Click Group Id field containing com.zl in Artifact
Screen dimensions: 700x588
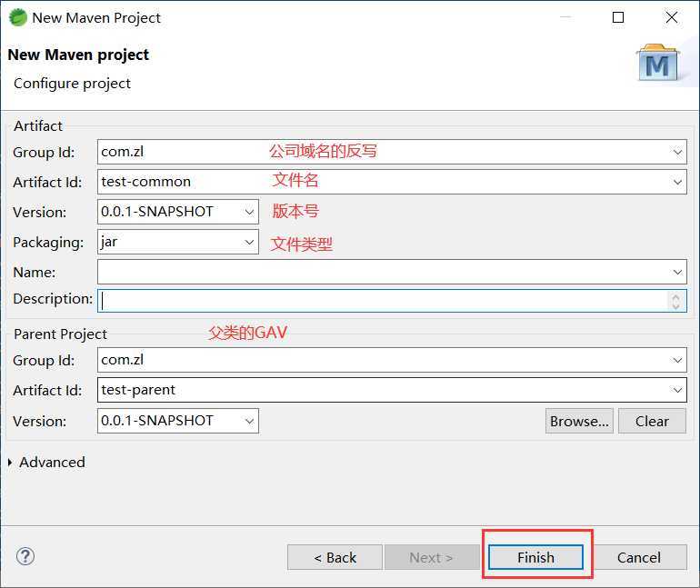(392, 152)
